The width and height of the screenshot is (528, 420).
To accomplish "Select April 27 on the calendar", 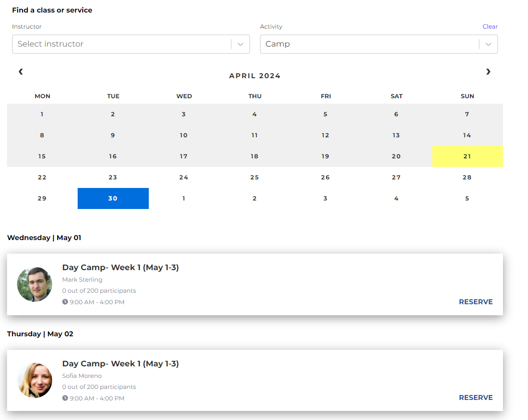I will (396, 177).
